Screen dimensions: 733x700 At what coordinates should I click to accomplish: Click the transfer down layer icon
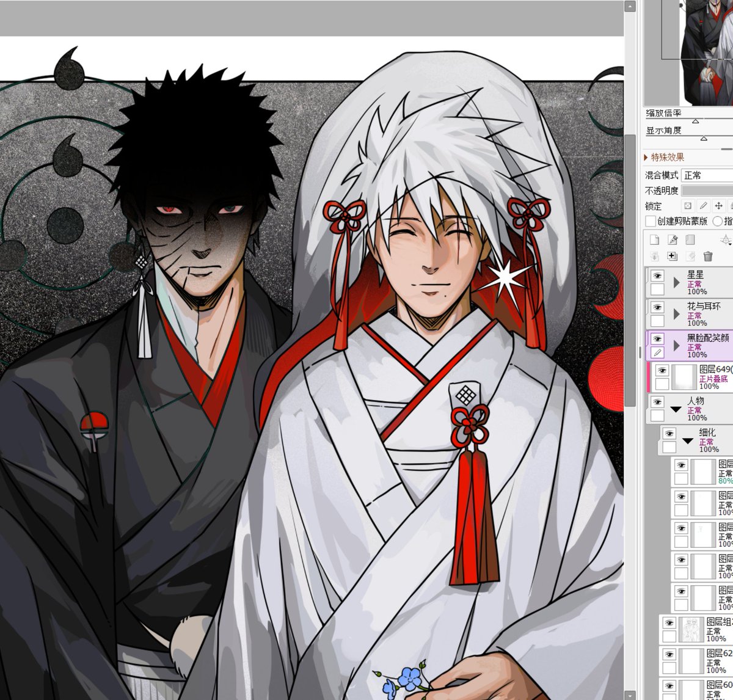coord(654,257)
